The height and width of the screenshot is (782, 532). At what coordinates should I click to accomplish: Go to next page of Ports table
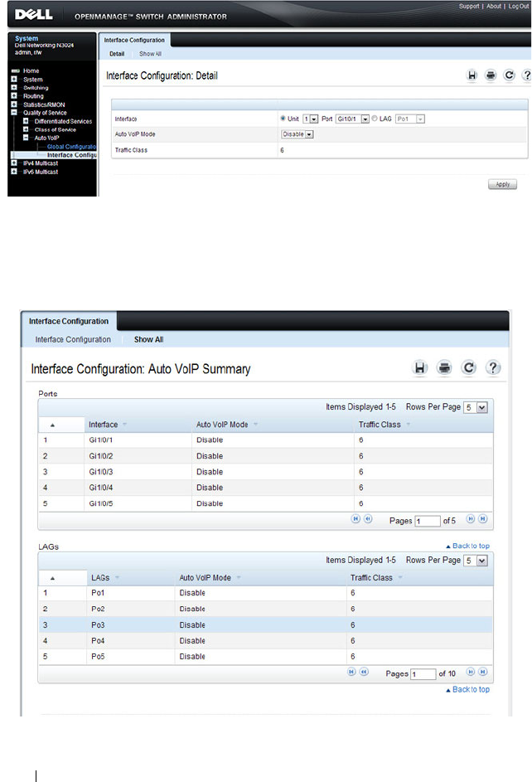click(x=470, y=518)
